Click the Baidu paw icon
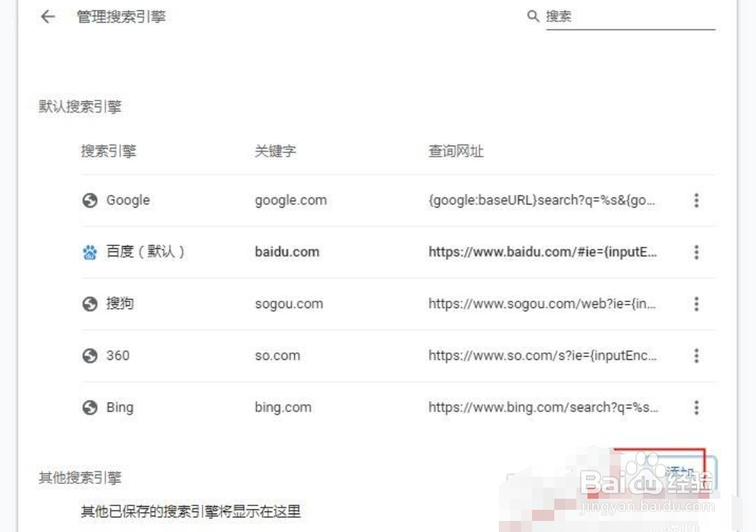 89,252
